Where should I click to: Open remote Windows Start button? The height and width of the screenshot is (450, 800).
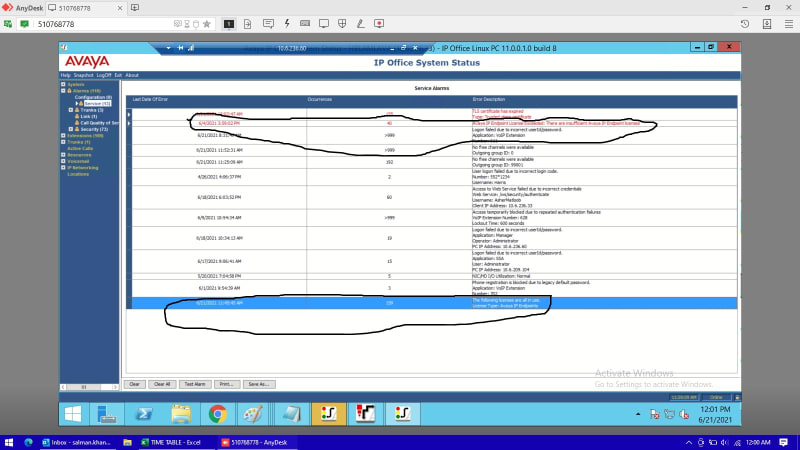(x=72, y=414)
